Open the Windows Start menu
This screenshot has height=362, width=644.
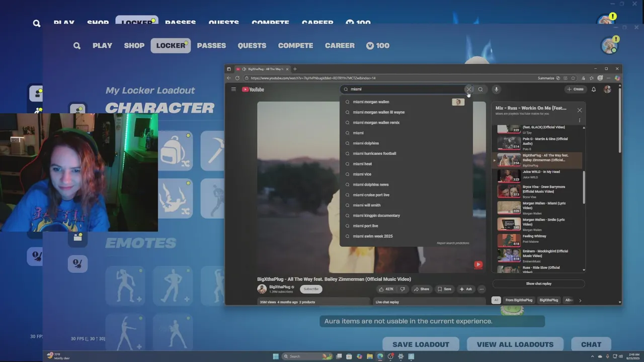tap(276, 356)
